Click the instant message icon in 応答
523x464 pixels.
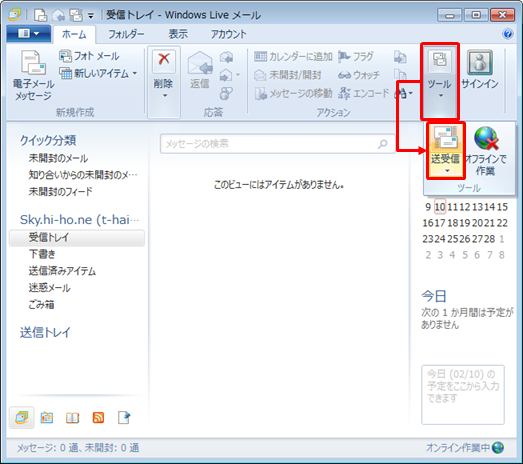coord(226,93)
